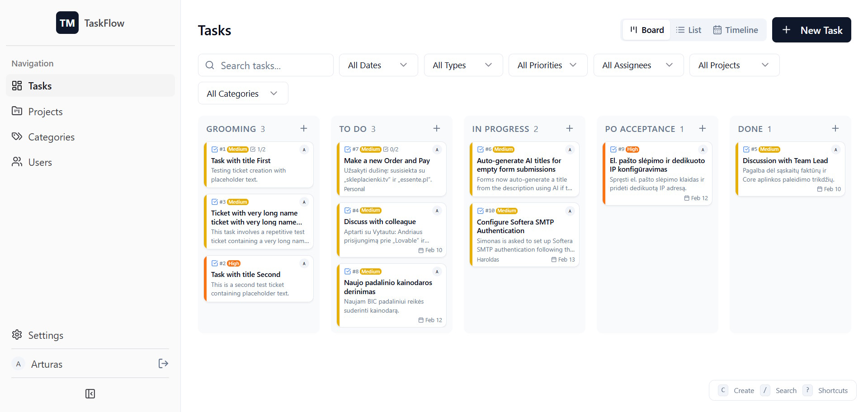The width and height of the screenshot is (868, 412).
Task: Click the Categories tag icon
Action: (x=17, y=136)
